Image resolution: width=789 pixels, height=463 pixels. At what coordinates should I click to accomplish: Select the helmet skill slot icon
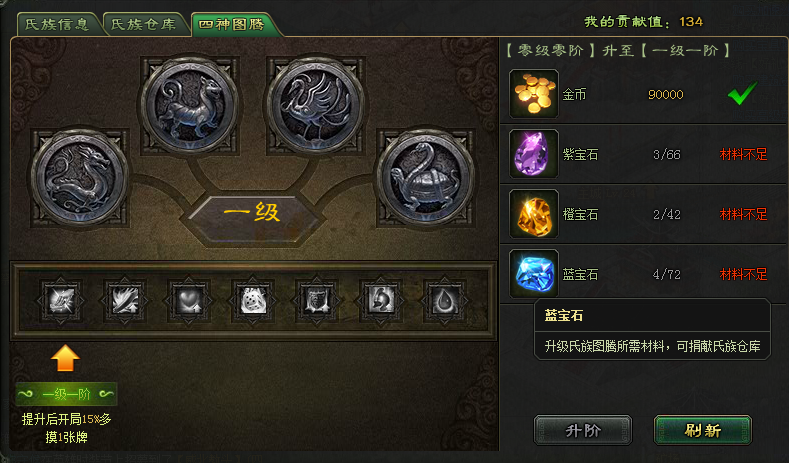[x=381, y=301]
